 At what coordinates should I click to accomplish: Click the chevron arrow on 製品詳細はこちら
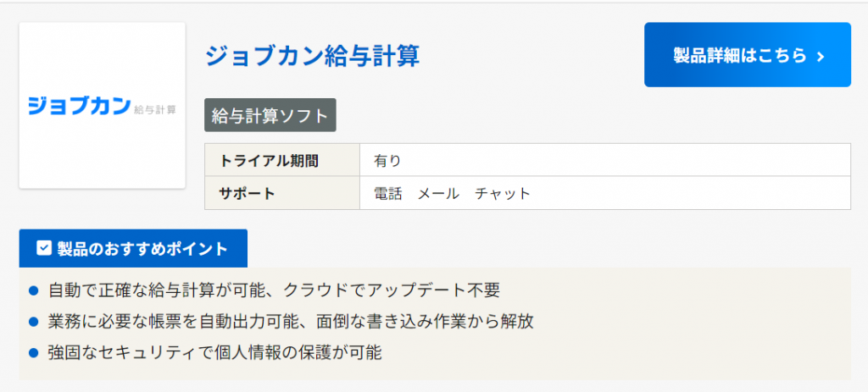820,56
